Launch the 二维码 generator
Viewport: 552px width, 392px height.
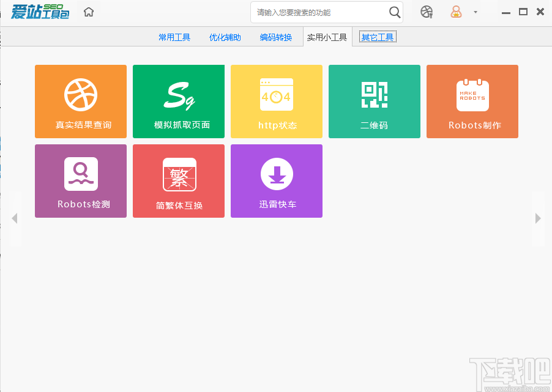tap(374, 101)
